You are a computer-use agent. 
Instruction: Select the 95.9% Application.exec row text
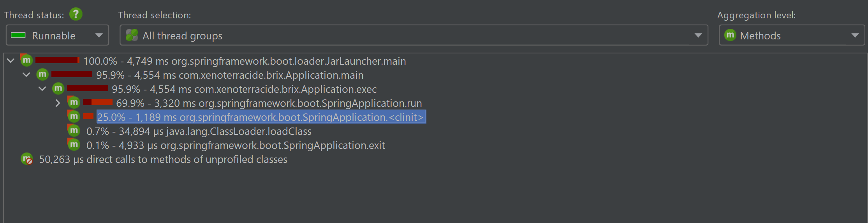(244, 89)
